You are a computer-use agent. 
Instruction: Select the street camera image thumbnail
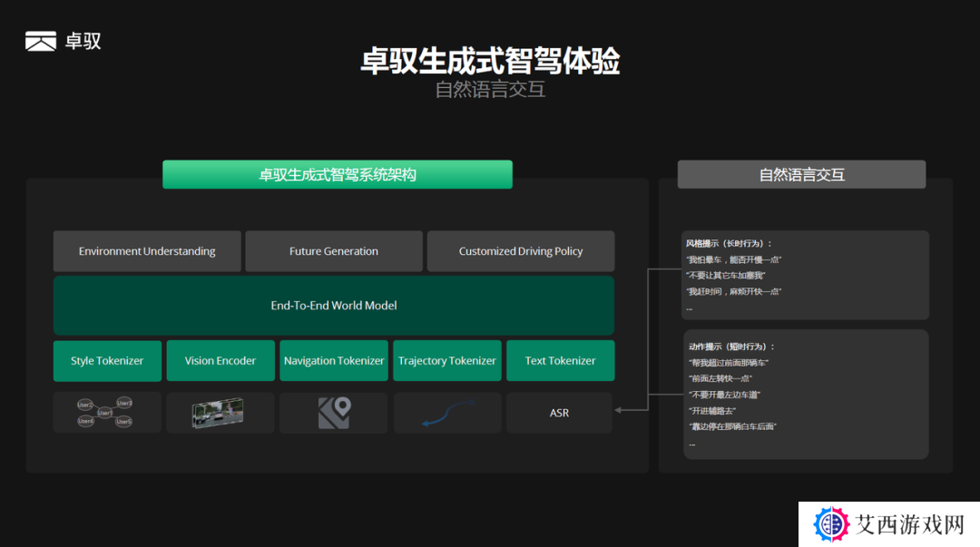[220, 413]
